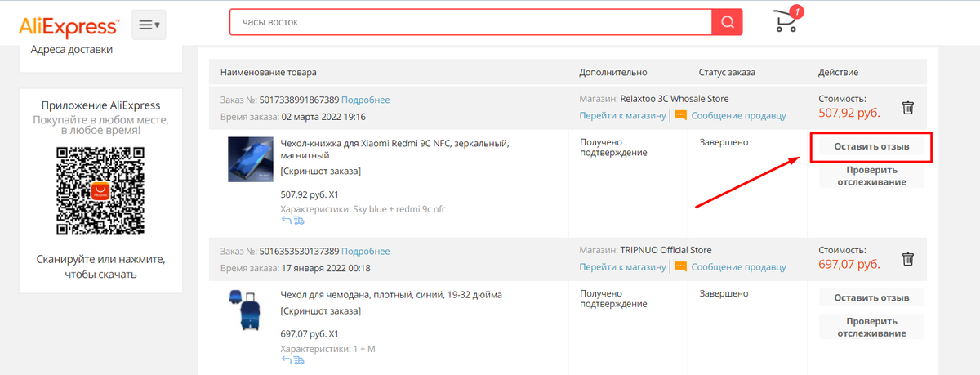The image size is (980, 375).
Task: Go to store link for TRIPNUO
Action: [x=623, y=267]
